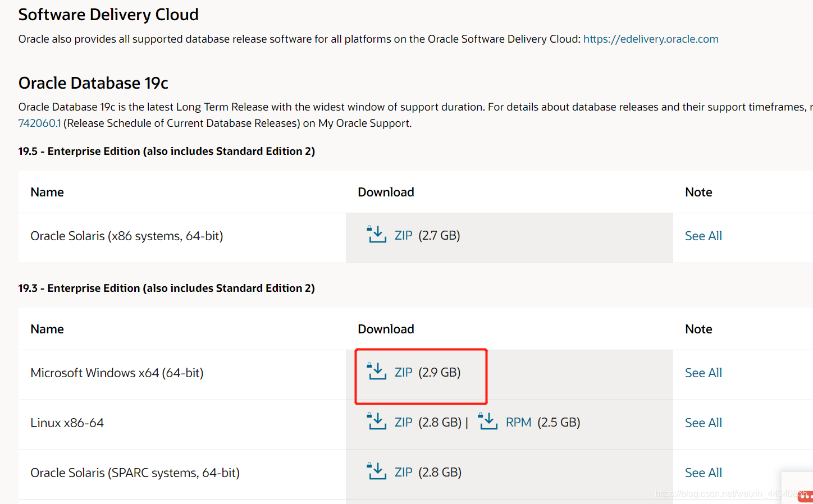Open See All for Oracle Solaris SPARC systems

(704, 473)
